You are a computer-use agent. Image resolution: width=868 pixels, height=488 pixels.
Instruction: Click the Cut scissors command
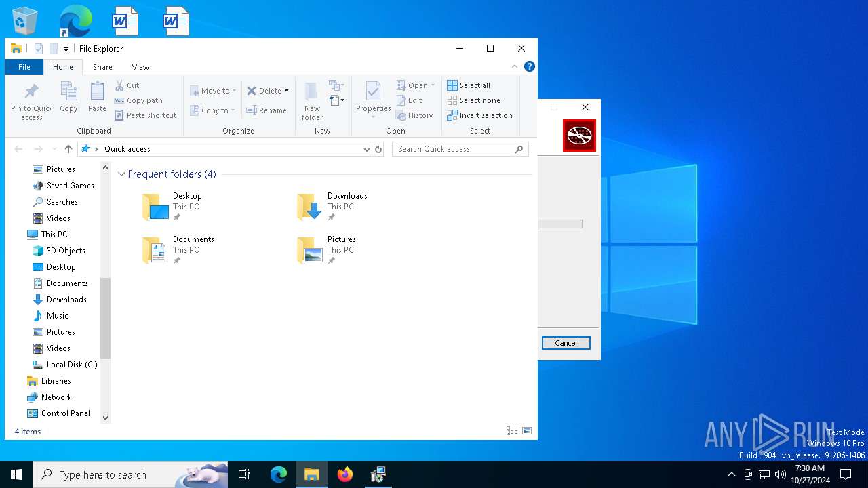coord(127,85)
